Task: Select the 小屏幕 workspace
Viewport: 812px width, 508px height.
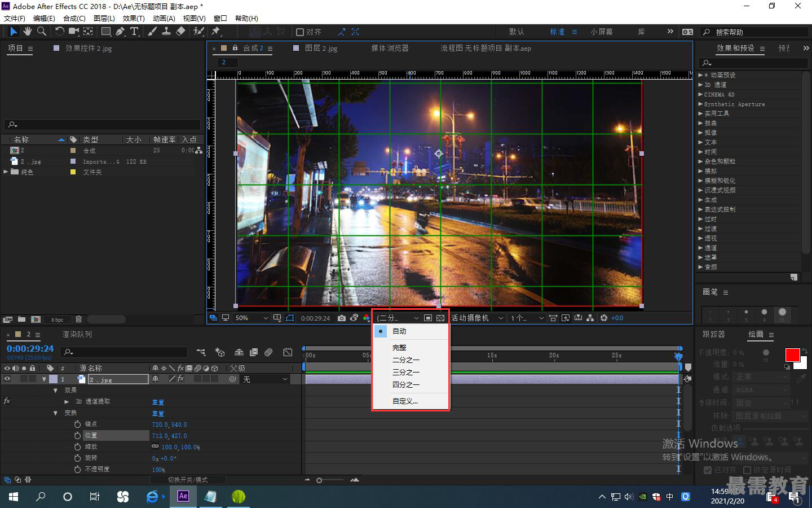Action: pos(602,32)
